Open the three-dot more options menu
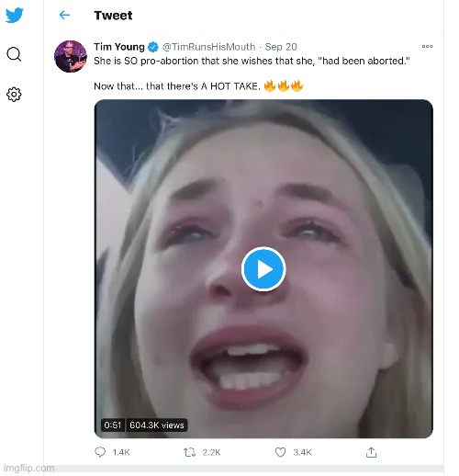The image size is (459, 476). tap(427, 47)
